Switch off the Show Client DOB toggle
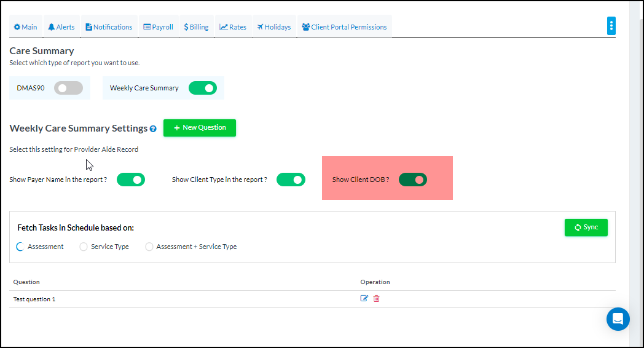The width and height of the screenshot is (644, 348). (x=412, y=180)
